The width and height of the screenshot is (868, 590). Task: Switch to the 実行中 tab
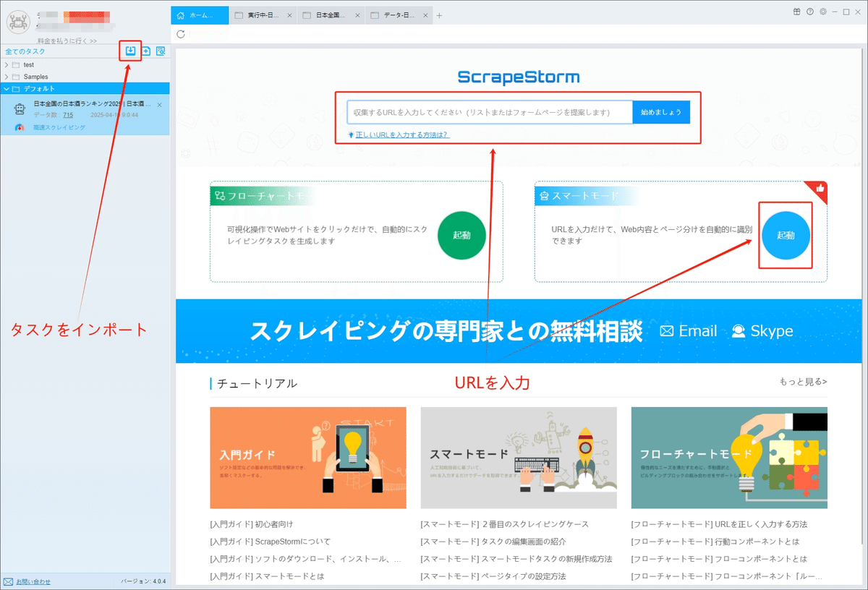tap(264, 15)
